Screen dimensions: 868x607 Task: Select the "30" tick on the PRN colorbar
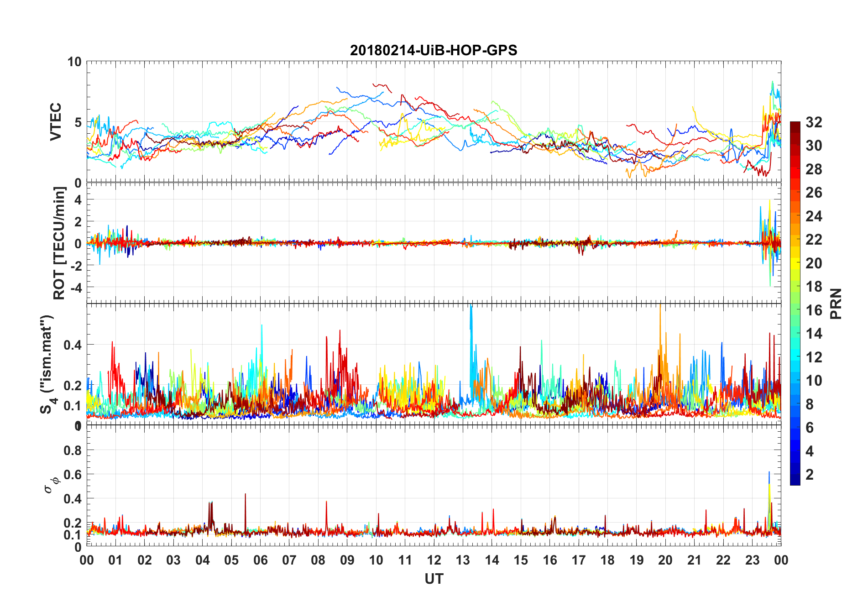coord(814,146)
